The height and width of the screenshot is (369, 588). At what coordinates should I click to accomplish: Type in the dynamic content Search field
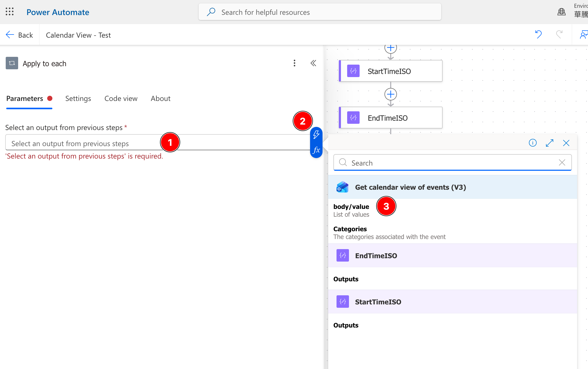(452, 163)
